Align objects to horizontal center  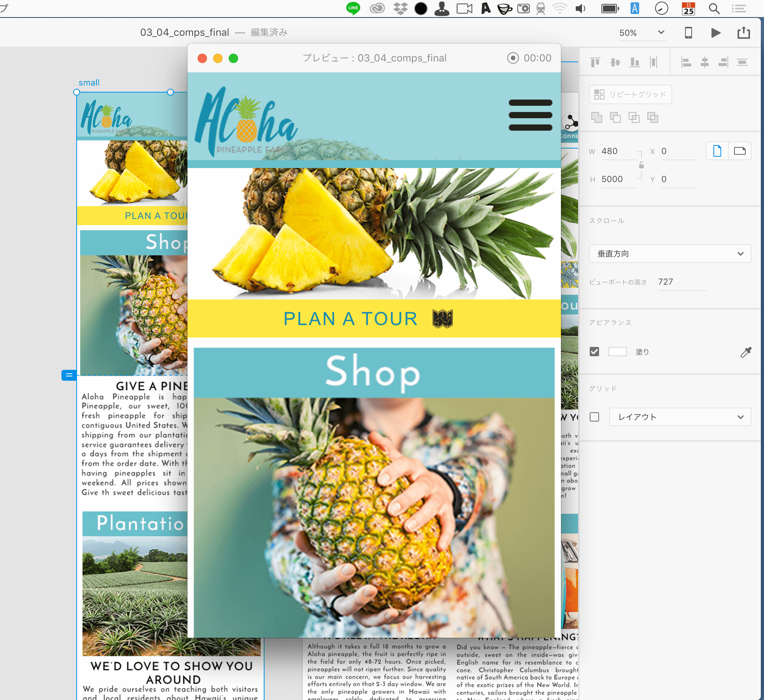tap(705, 62)
